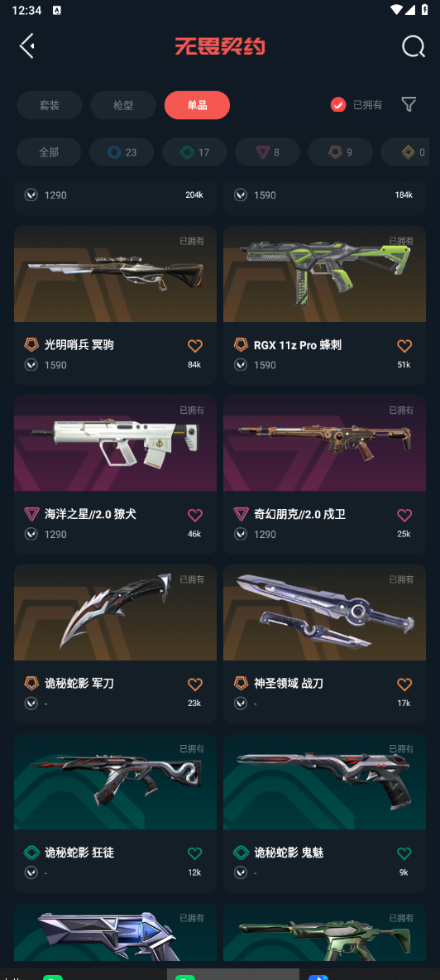
Task: Select the 单品 tab
Action: 197,105
